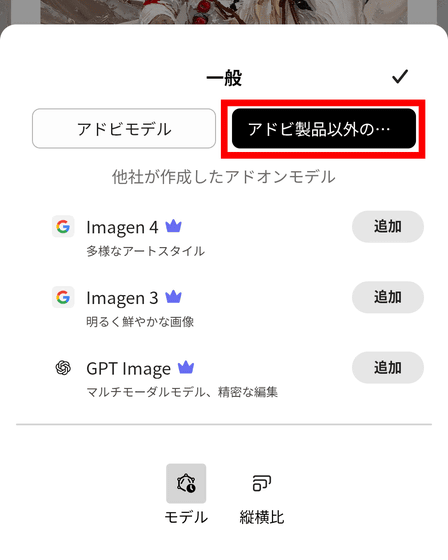Select the GPT Image model title
Image resolution: width=448 pixels, height=560 pixels.
(x=129, y=369)
